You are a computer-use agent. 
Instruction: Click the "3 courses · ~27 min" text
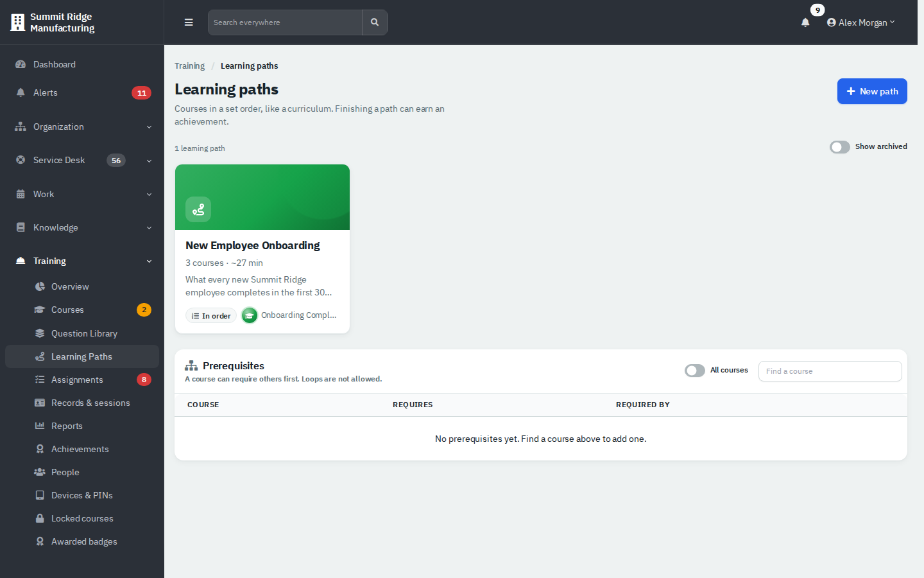pos(224,263)
